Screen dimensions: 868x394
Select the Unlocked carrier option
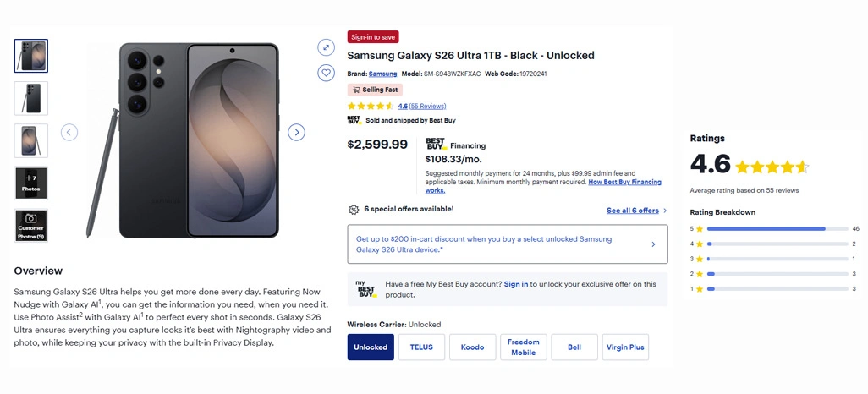[x=371, y=347]
